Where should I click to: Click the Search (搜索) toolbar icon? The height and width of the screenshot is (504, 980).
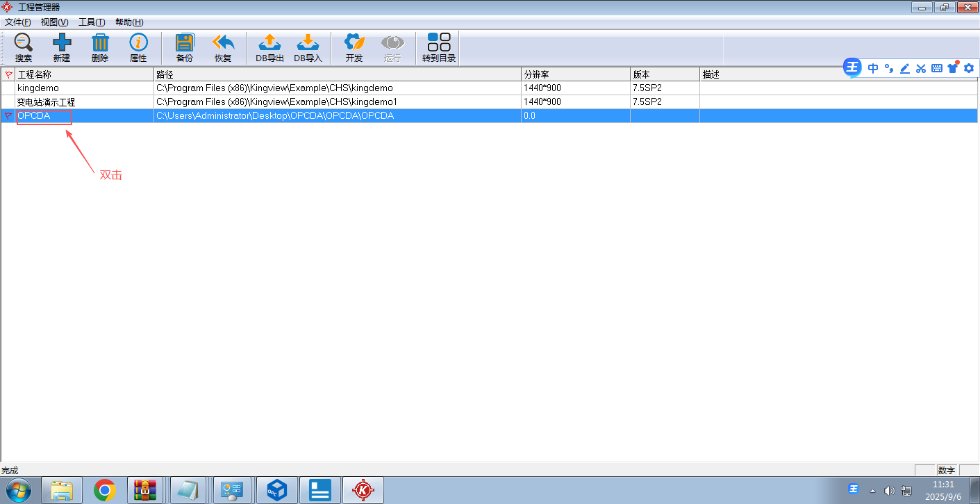coord(24,48)
